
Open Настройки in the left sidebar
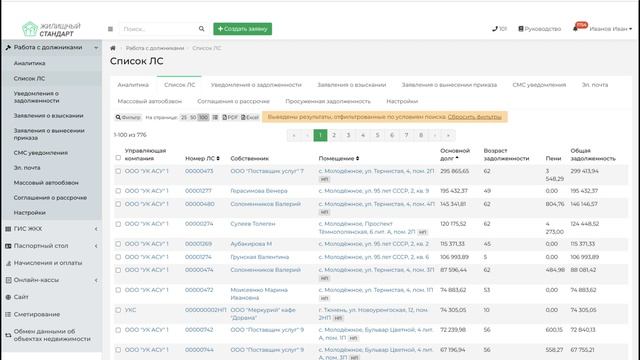[x=29, y=213]
